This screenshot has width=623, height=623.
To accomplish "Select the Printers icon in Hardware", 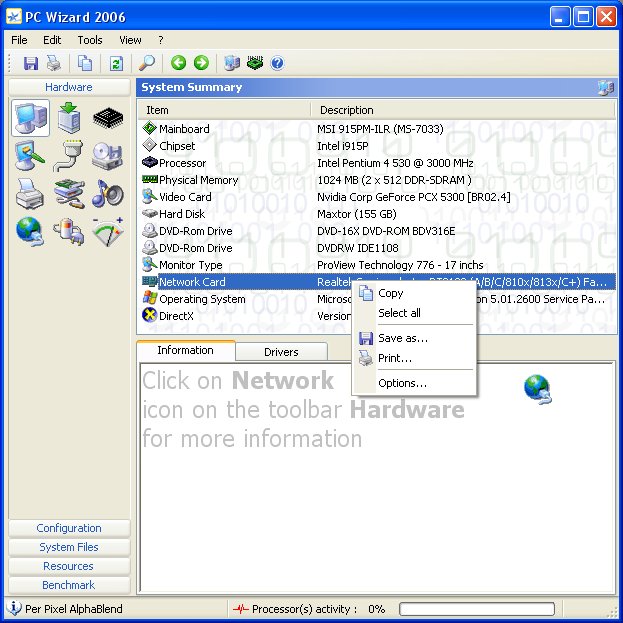I will click(30, 194).
